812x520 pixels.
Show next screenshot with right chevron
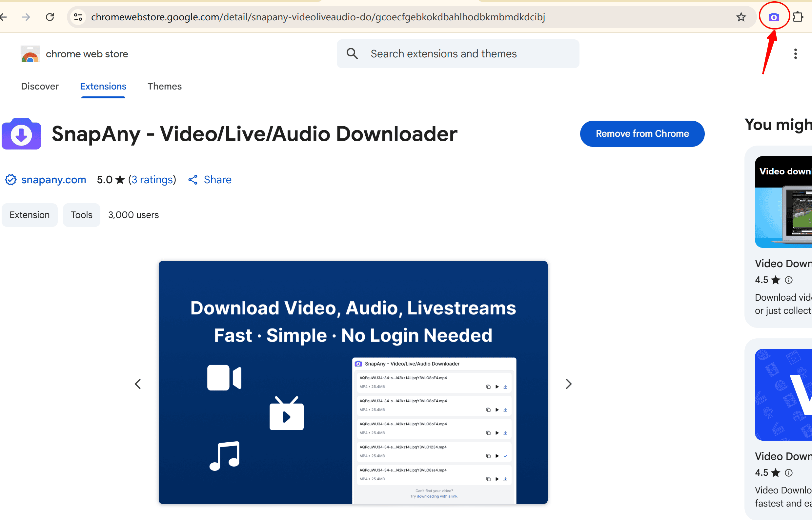pyautogui.click(x=568, y=384)
